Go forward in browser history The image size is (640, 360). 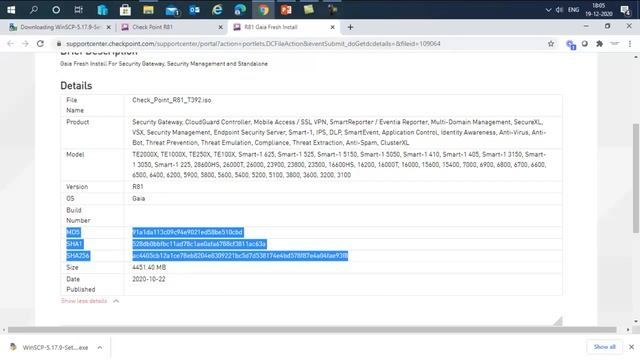(25, 44)
